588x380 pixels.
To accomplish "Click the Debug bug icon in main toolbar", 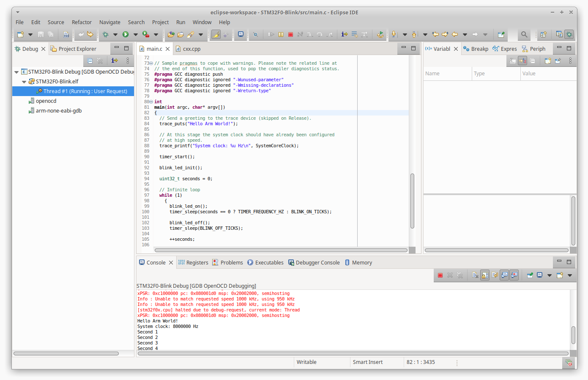I will (x=106, y=34).
